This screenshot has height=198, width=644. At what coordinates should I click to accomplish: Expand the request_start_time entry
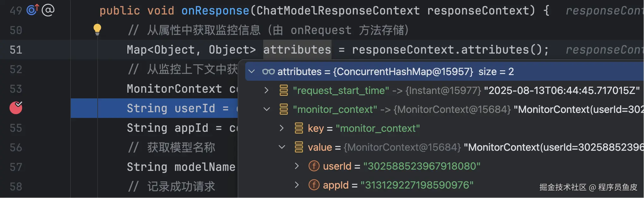pos(266,90)
